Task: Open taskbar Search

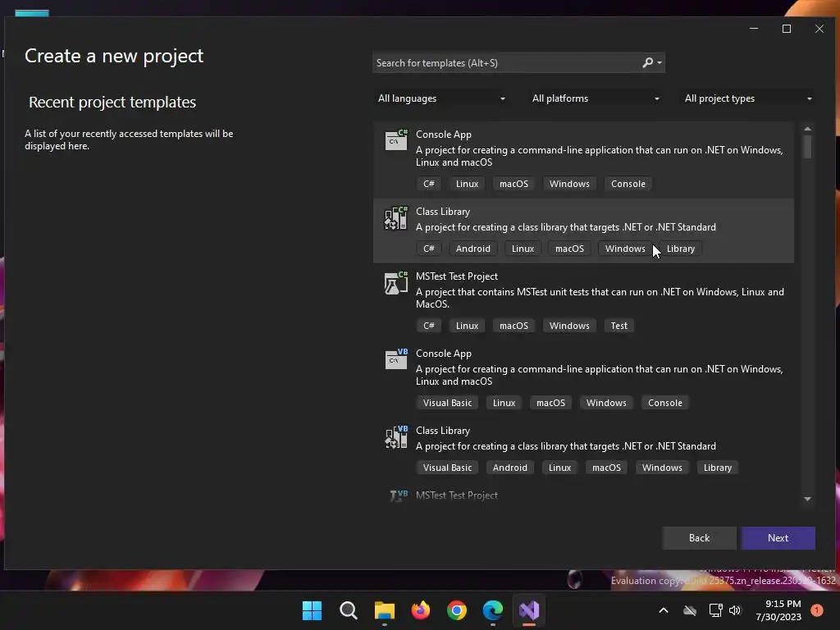Action: [x=348, y=610]
